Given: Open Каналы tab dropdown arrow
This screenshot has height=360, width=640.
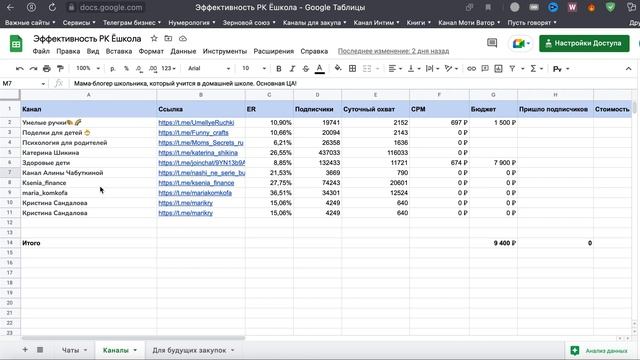Looking at the screenshot, I should click(135, 350).
